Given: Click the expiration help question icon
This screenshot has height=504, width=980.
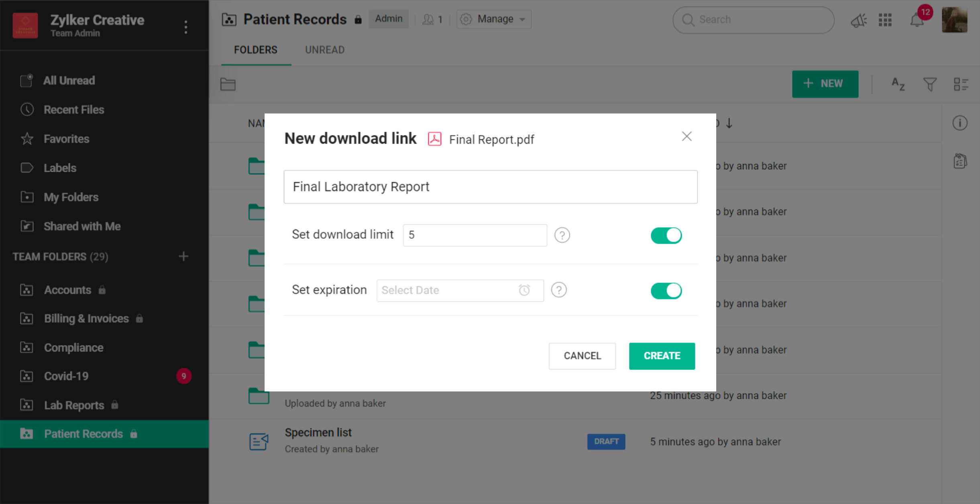Looking at the screenshot, I should coord(559,290).
